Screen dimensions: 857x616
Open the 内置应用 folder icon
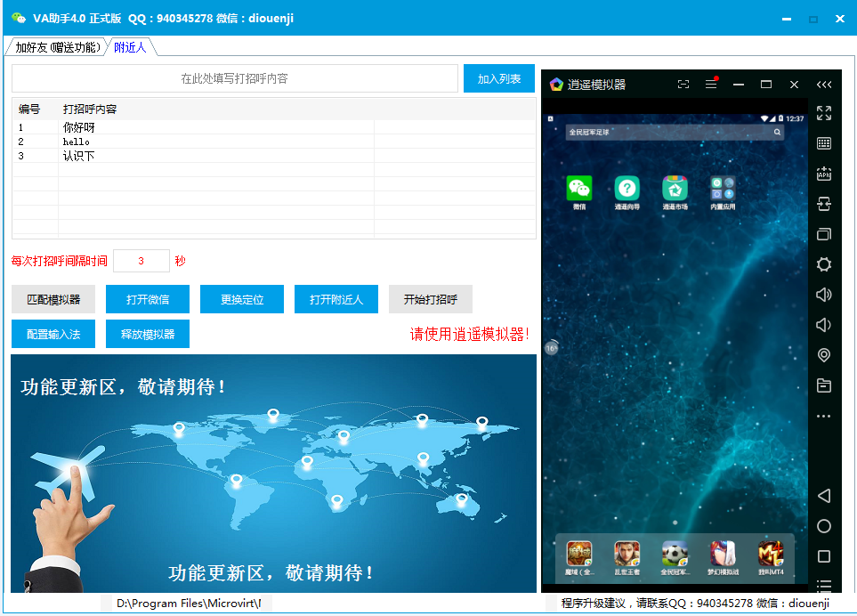[x=723, y=189]
